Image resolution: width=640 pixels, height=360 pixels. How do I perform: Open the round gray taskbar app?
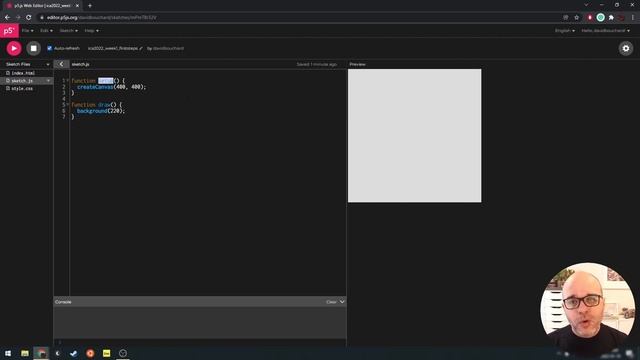click(x=123, y=353)
